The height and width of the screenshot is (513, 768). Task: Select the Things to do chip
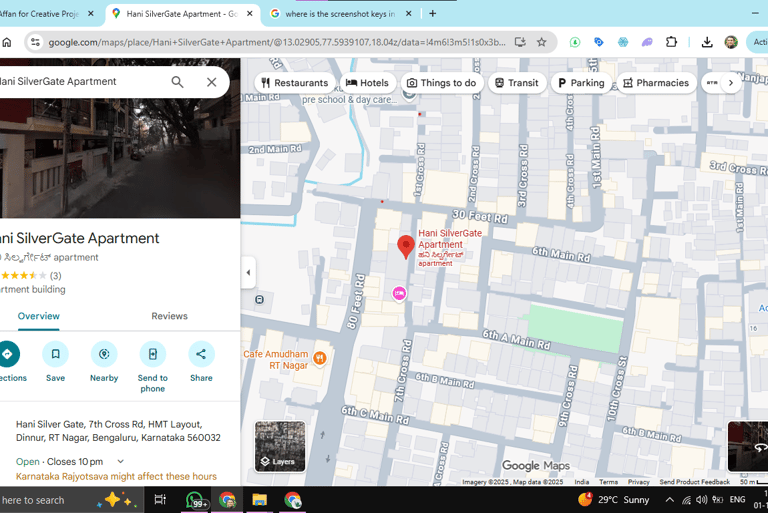click(442, 83)
